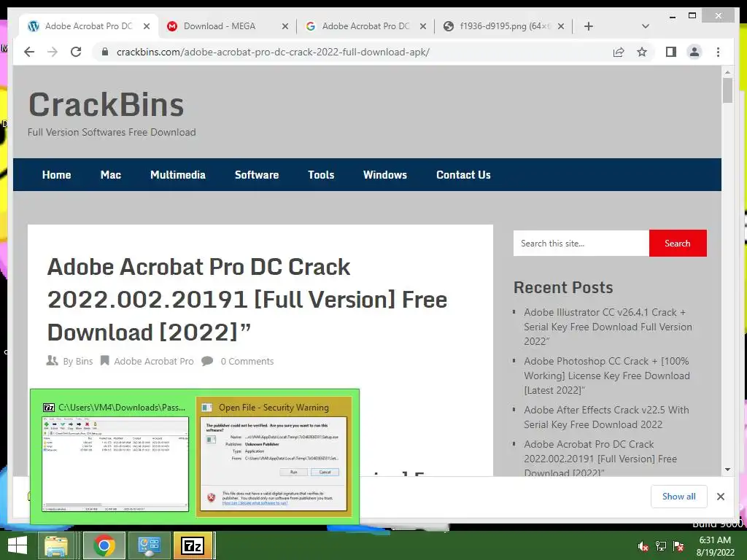Select Open File - Security Warning preview
This screenshot has height=560, width=747.
(x=274, y=456)
